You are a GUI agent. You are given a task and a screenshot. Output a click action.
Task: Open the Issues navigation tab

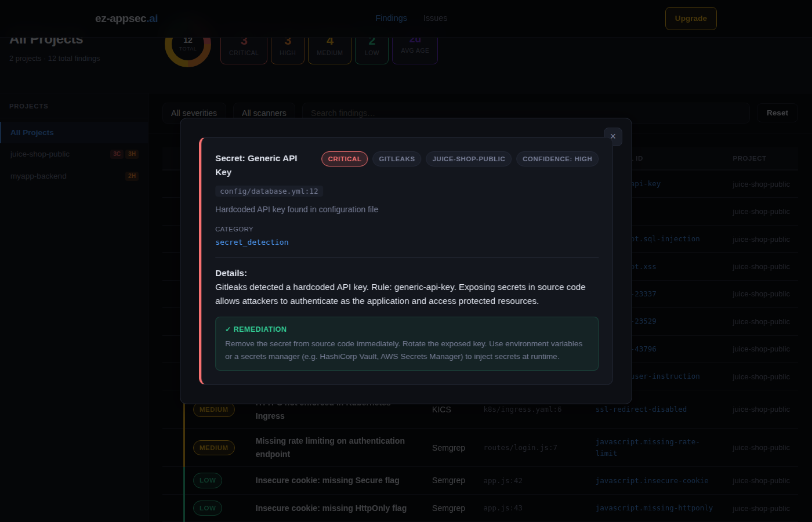click(435, 18)
